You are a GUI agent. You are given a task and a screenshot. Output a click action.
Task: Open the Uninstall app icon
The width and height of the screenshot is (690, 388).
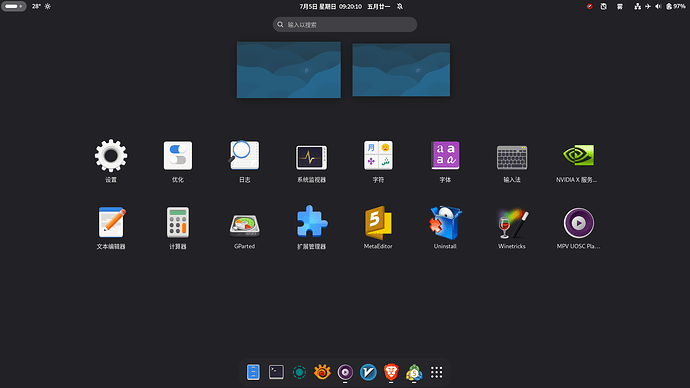(x=445, y=223)
